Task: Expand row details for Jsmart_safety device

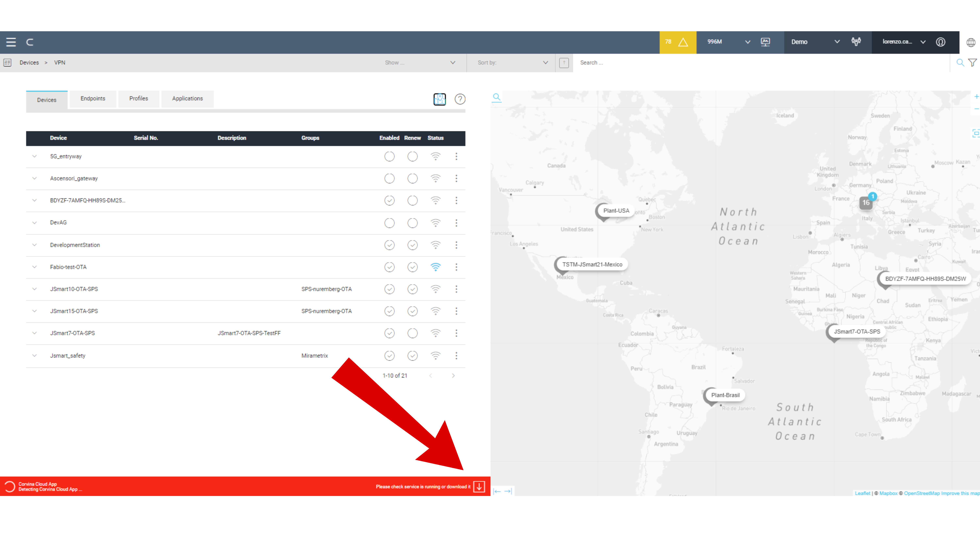Action: (x=34, y=355)
